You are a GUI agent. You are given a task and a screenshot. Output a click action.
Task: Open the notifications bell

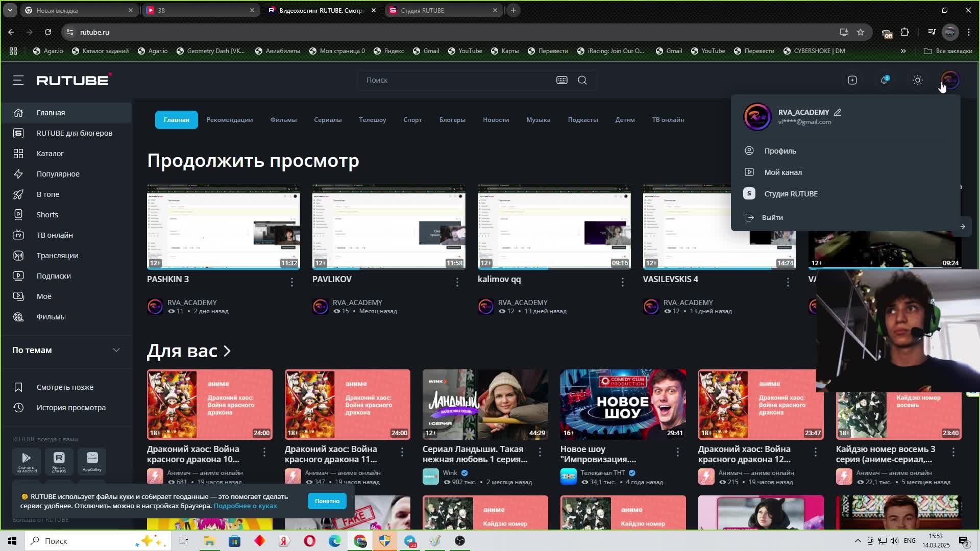[885, 80]
